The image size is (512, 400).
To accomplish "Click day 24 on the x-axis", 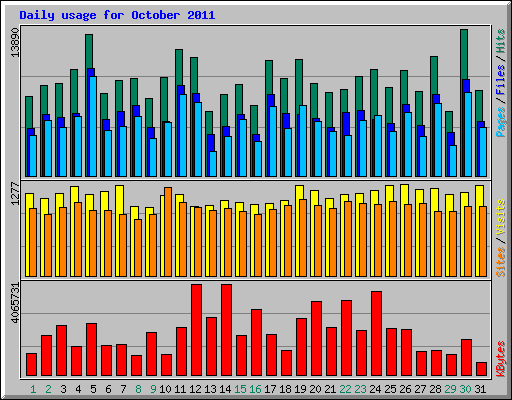I will [375, 389].
